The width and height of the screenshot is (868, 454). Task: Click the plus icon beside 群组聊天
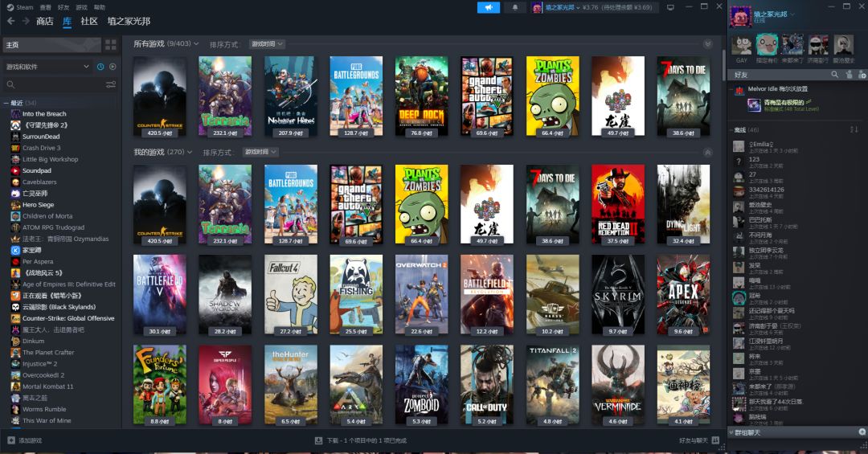[862, 432]
